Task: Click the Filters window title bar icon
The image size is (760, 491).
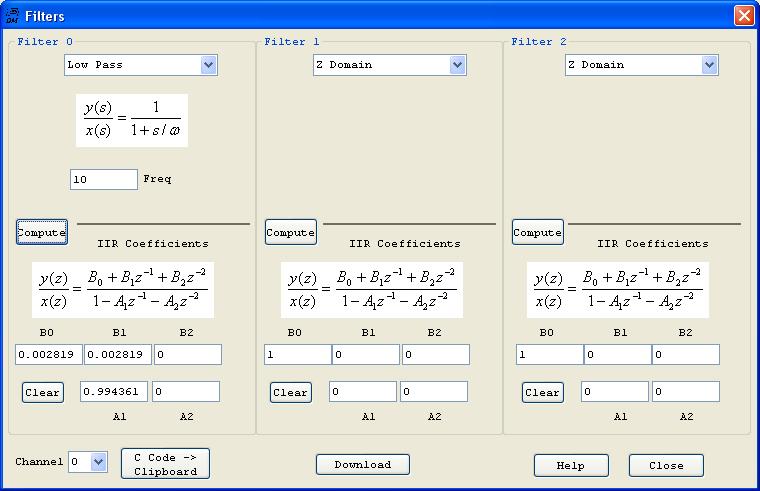Action: coord(12,15)
